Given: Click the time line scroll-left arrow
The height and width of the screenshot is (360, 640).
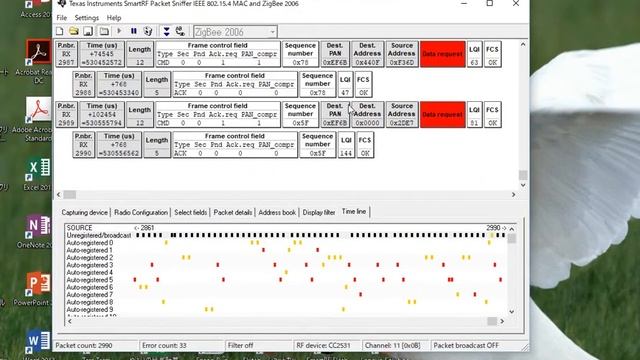Looking at the screenshot, I should click(x=70, y=321).
